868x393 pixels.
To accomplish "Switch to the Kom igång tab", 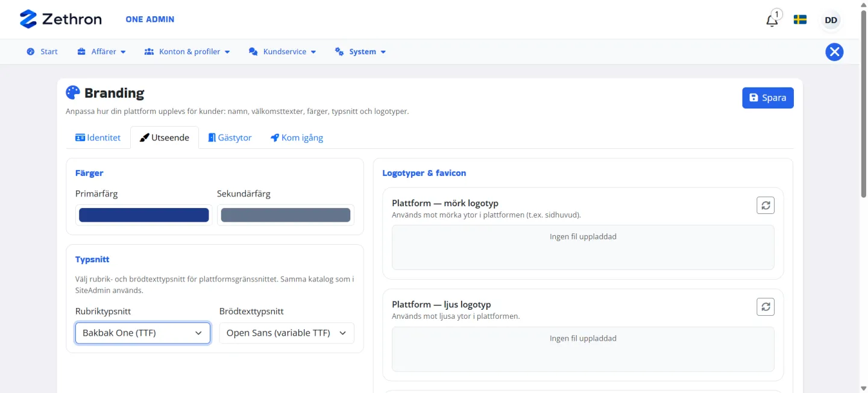I will tap(297, 137).
